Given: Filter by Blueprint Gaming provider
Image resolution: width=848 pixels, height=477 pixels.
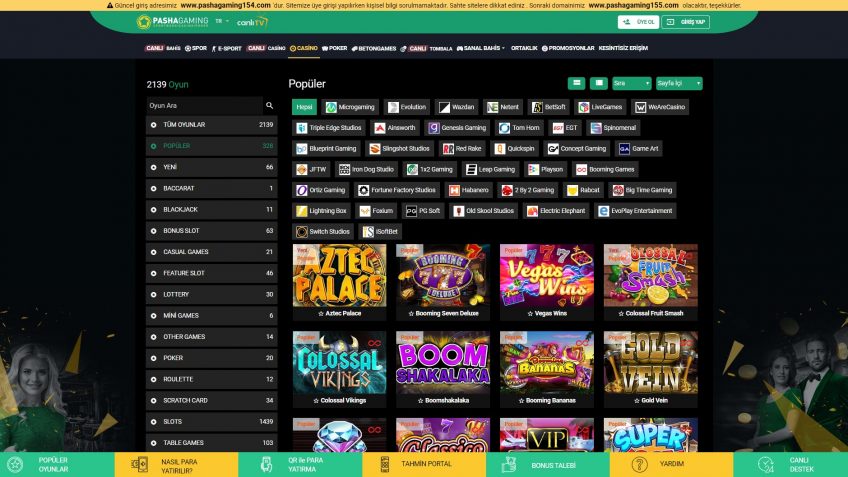Looking at the screenshot, I should tap(327, 149).
